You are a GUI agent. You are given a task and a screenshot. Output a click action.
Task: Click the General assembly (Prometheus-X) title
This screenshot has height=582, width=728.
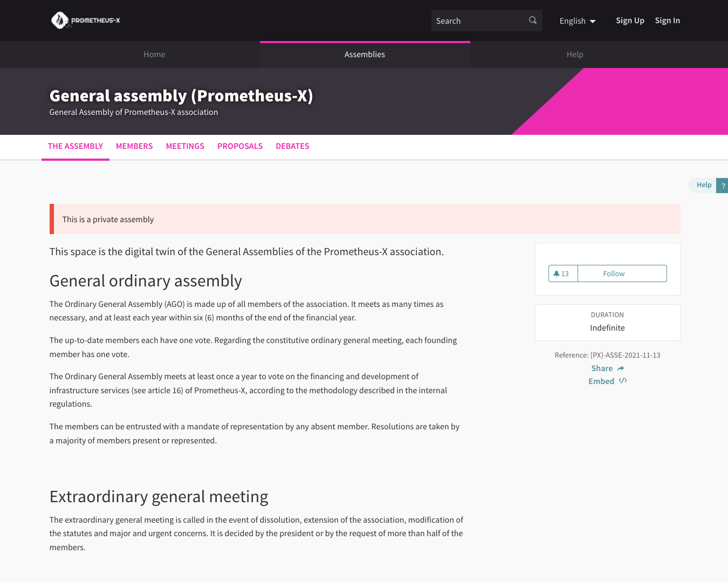181,95
